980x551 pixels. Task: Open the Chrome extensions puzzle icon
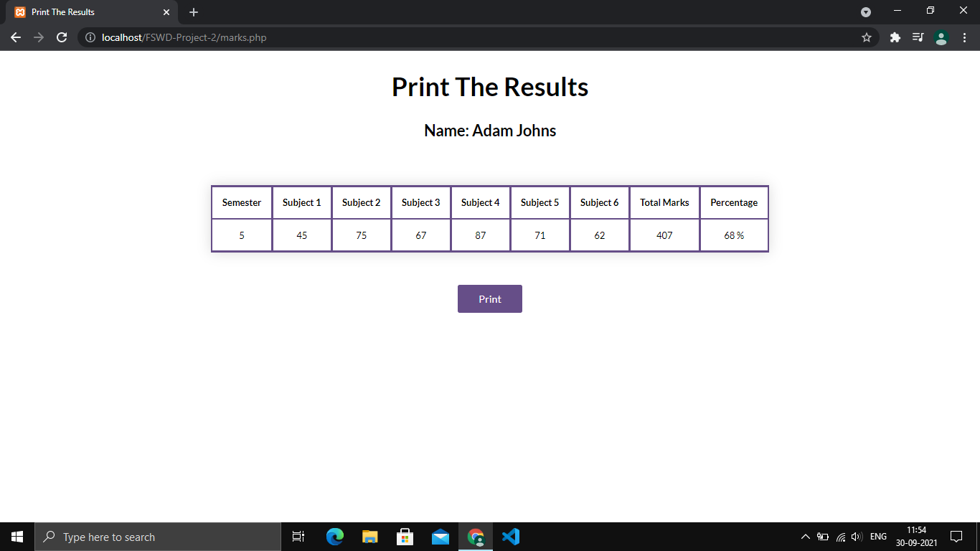pyautogui.click(x=895, y=37)
